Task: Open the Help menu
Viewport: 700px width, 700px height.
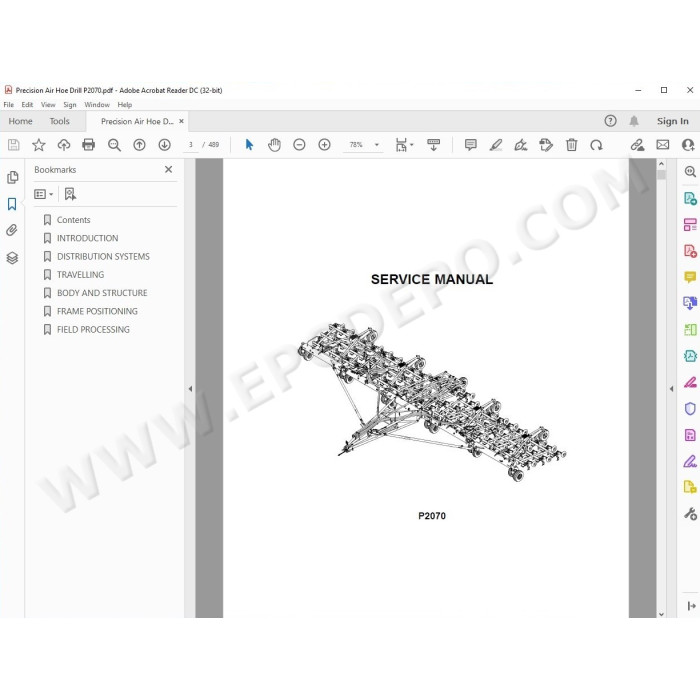Action: coord(125,104)
